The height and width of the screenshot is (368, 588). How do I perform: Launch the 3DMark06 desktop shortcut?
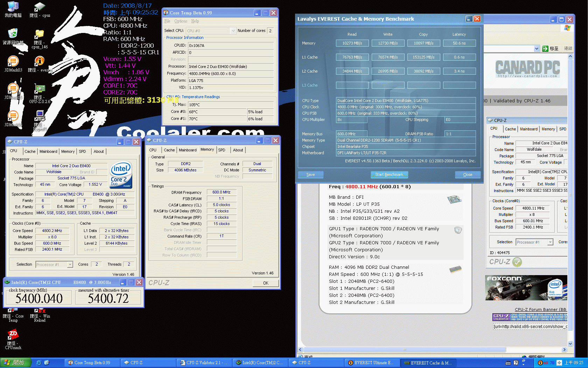click(x=13, y=118)
